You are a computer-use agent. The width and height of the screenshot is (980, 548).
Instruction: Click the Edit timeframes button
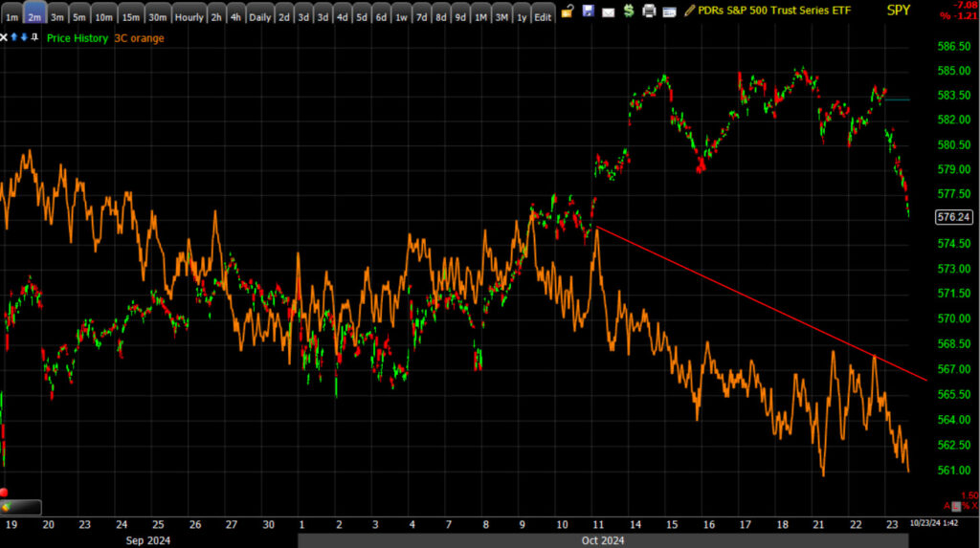tap(543, 12)
